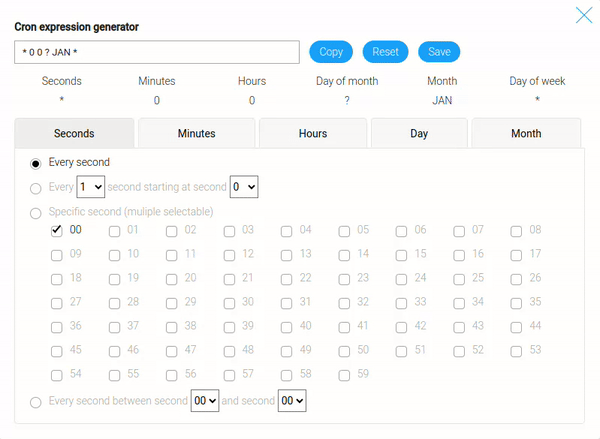Go to the Day tab

tap(419, 133)
